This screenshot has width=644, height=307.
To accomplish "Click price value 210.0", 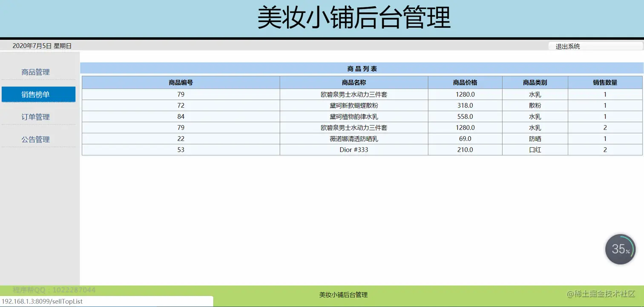I will pyautogui.click(x=465, y=150).
